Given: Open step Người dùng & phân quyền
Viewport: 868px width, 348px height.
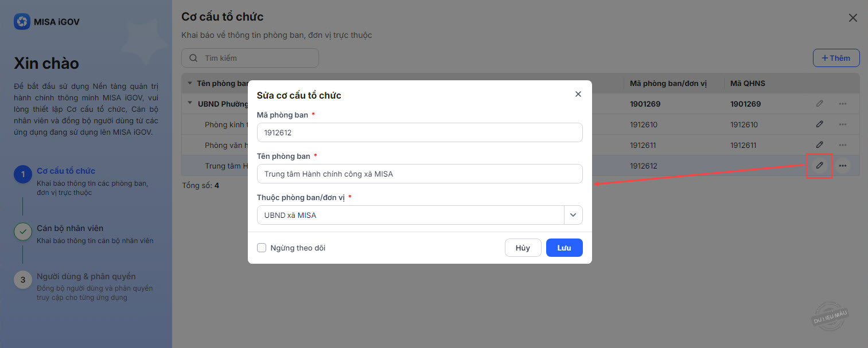Looking at the screenshot, I should [86, 276].
